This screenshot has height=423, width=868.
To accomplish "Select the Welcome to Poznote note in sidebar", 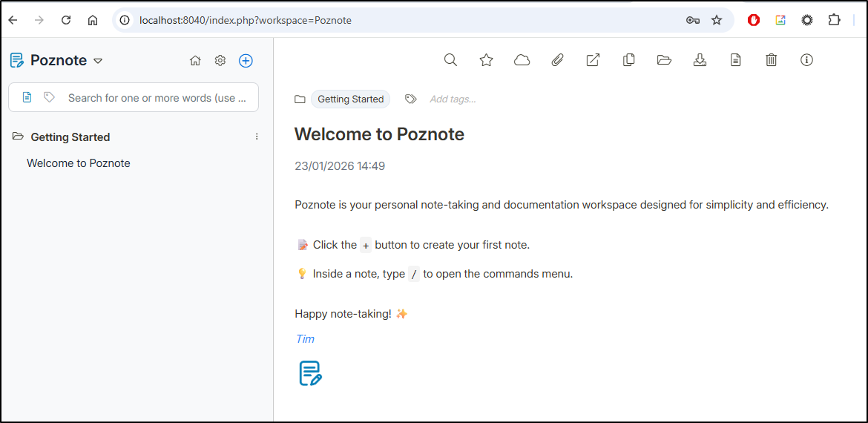I will [x=79, y=163].
